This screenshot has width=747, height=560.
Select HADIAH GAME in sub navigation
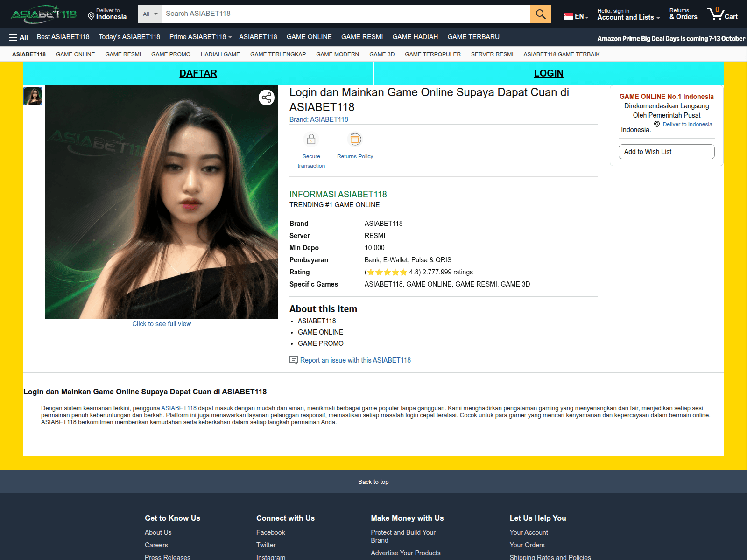click(220, 54)
